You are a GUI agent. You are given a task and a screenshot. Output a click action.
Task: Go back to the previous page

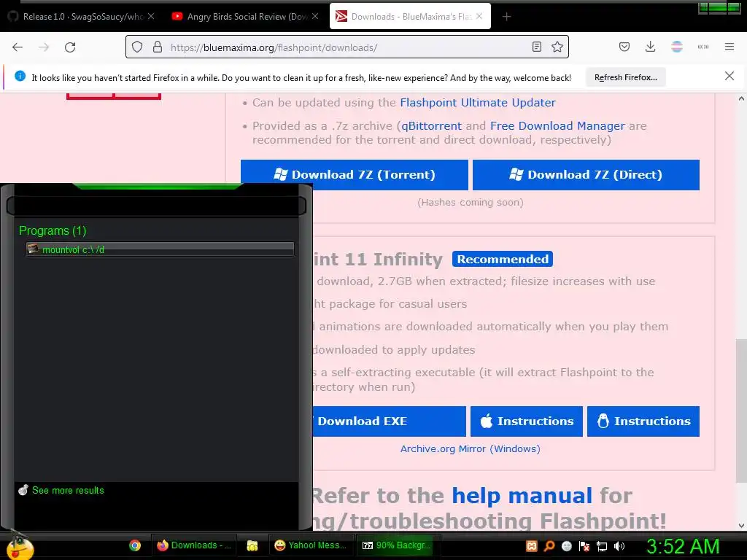18,47
